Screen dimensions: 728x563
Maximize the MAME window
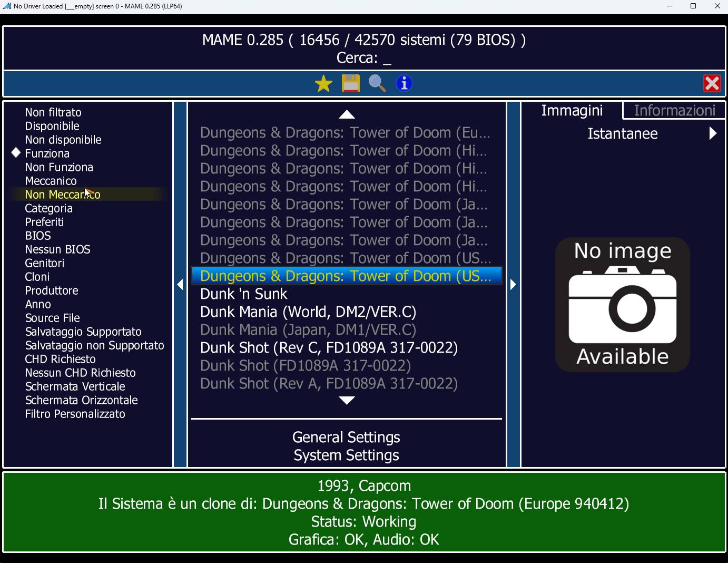point(693,6)
